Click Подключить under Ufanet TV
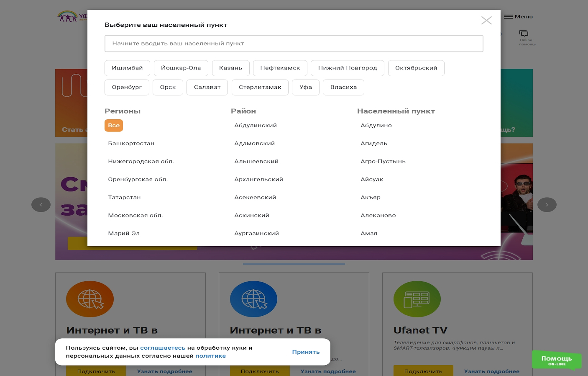 coord(423,371)
